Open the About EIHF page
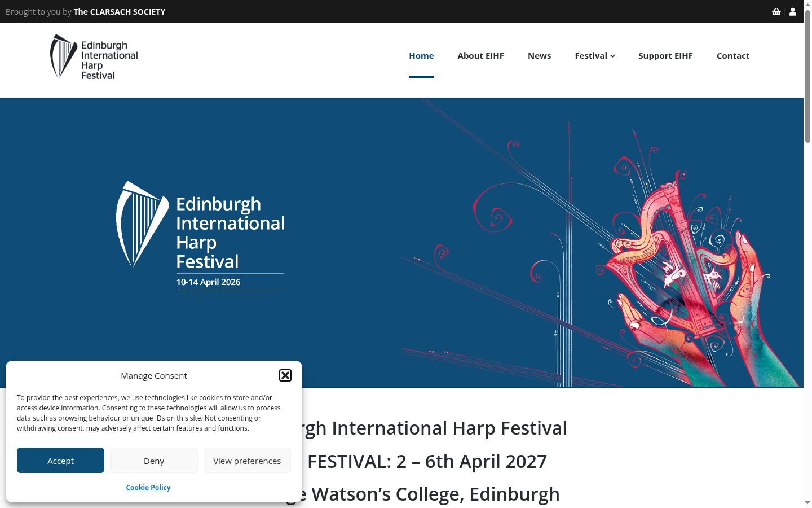The height and width of the screenshot is (508, 812). [x=480, y=55]
